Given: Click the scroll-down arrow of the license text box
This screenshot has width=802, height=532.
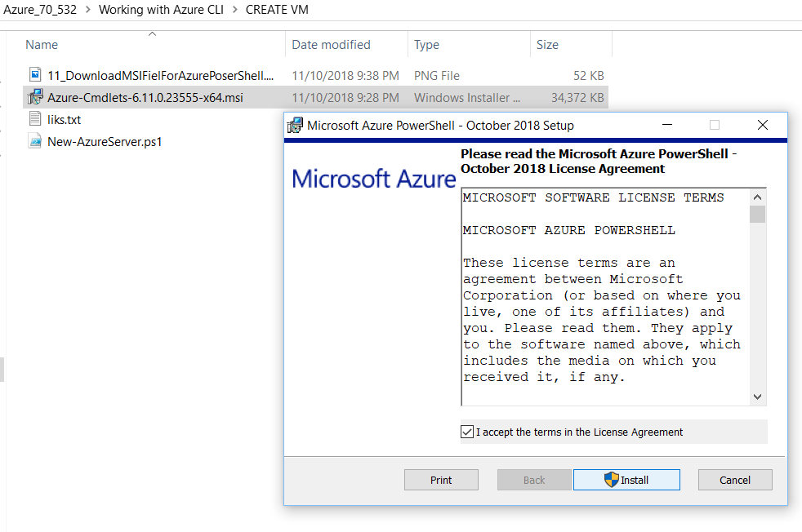Looking at the screenshot, I should [757, 397].
